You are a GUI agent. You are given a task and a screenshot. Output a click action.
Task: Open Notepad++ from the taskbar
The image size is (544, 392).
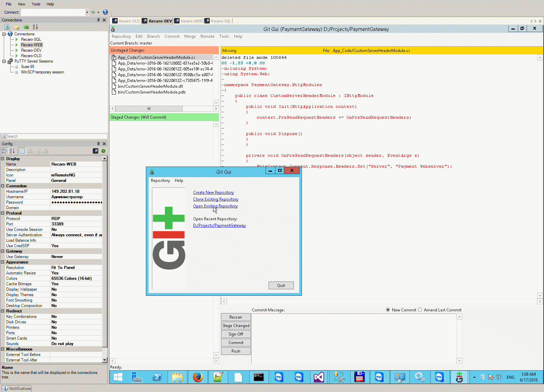218,377
